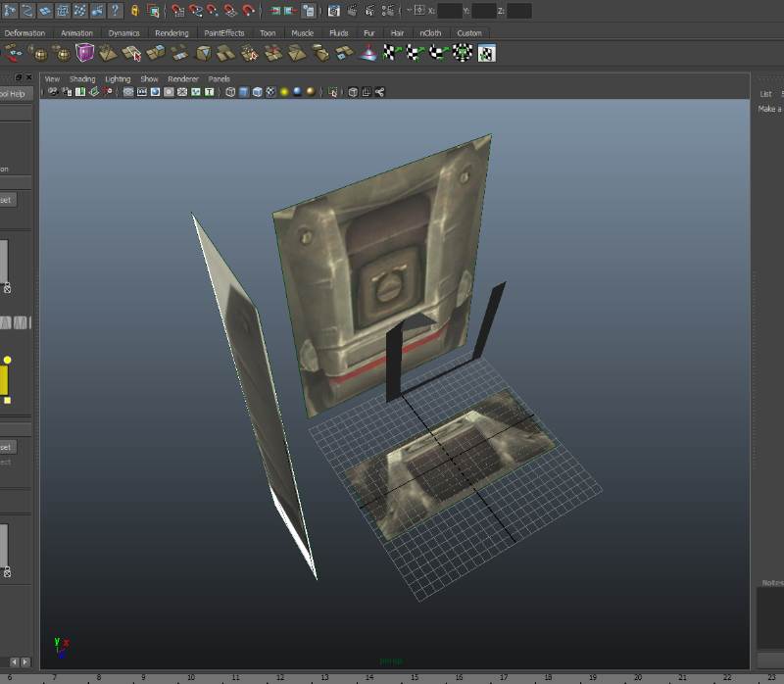The height and width of the screenshot is (684, 784).
Task: Toggle textured display checker sphere icon
Action: click(271, 92)
